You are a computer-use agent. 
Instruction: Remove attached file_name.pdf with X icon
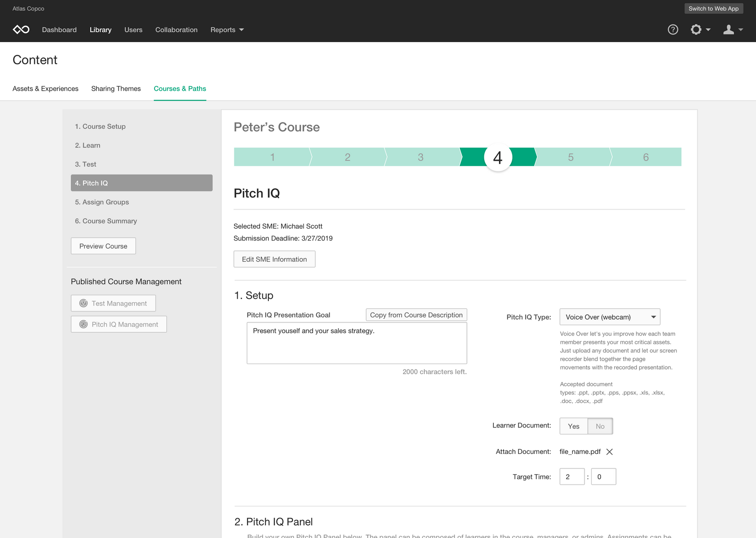(x=610, y=452)
